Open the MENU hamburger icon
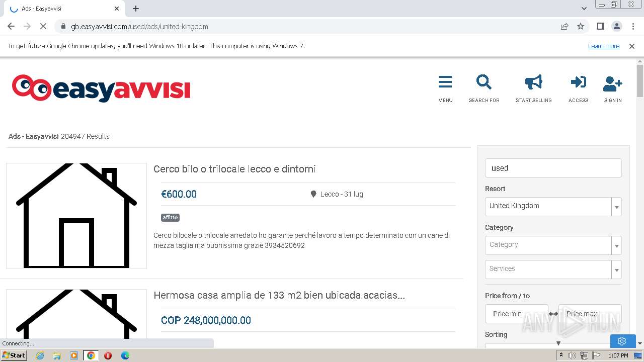 pyautogui.click(x=445, y=82)
